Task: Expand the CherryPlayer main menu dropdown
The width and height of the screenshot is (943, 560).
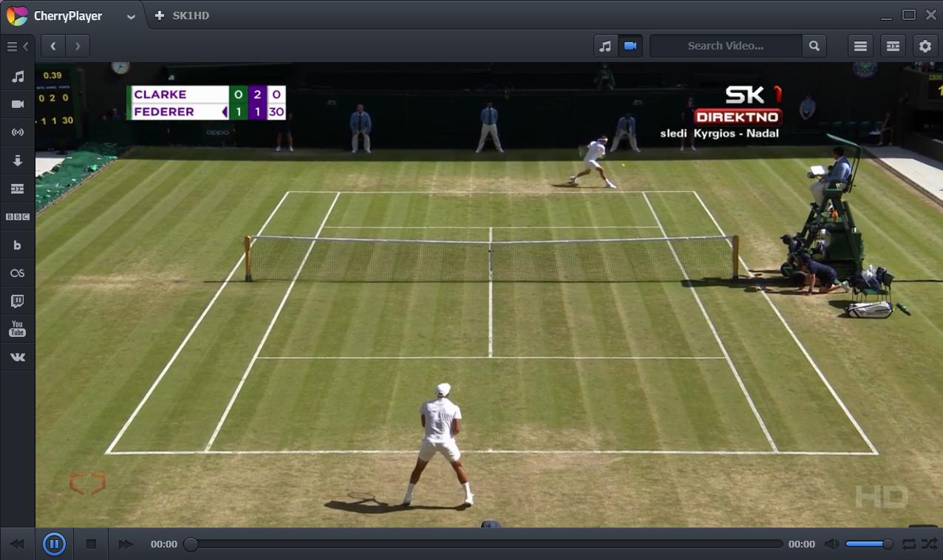Action: click(131, 16)
